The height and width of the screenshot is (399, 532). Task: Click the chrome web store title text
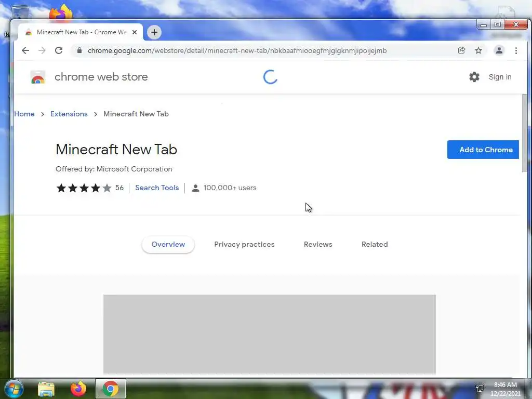(x=101, y=77)
